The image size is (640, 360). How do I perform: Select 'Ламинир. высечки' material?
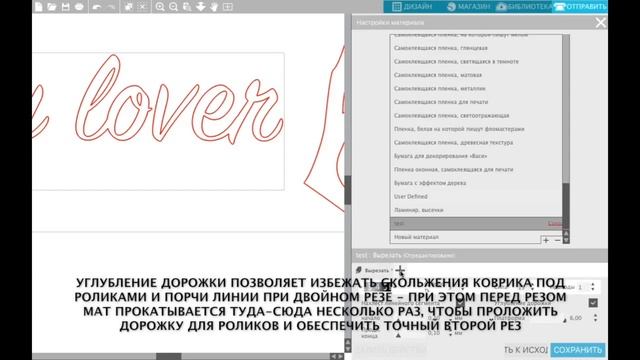click(x=476, y=210)
